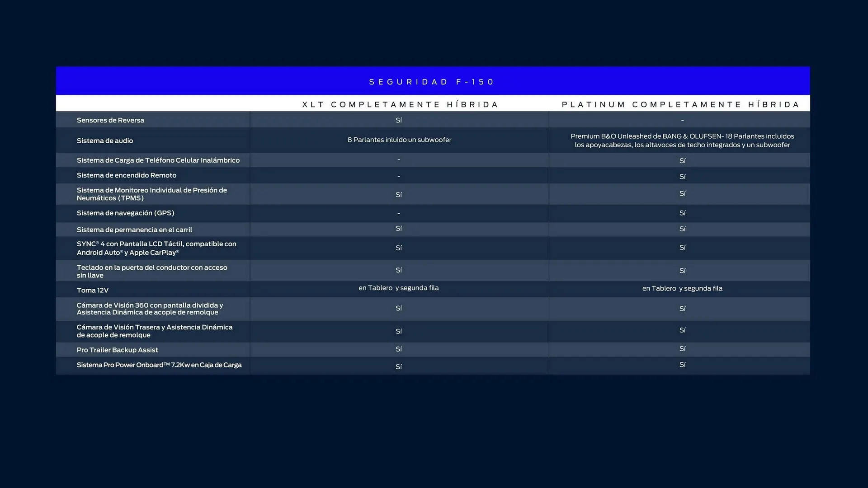Viewport: 868px width, 488px height.
Task: Click Sistema de encendido Remoto label
Action: pos(126,175)
